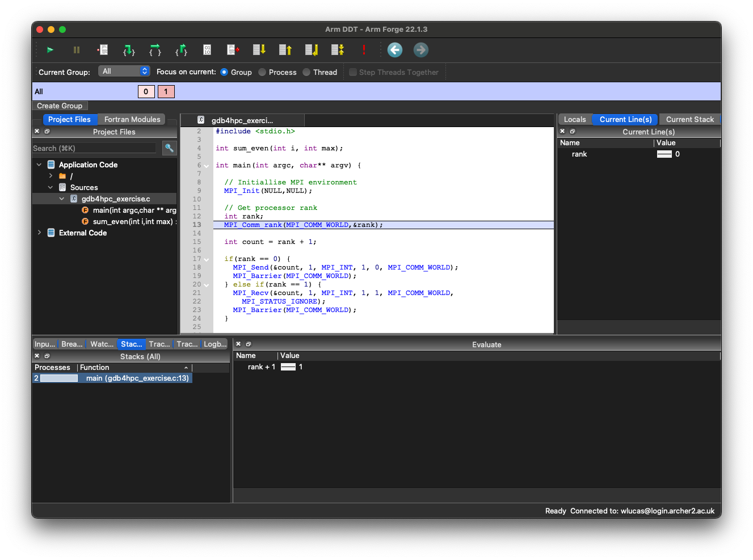
Task: Open the Locals tab
Action: [575, 119]
